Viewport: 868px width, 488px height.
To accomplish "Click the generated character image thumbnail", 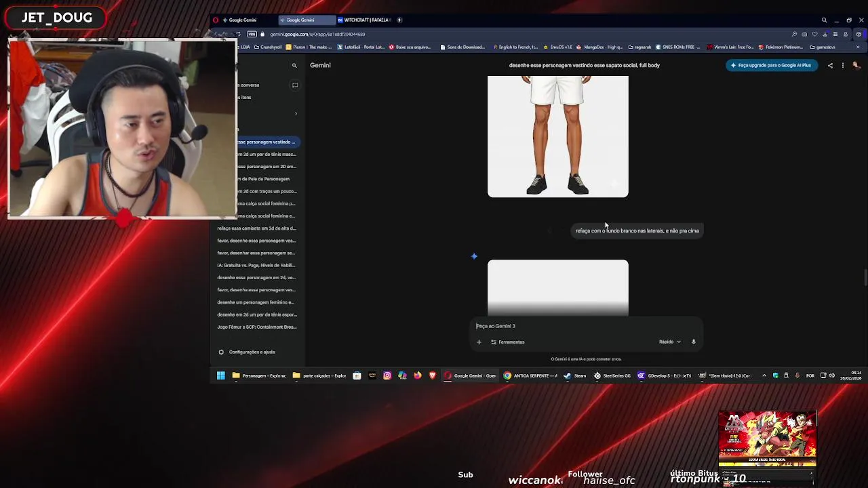I will (558, 136).
